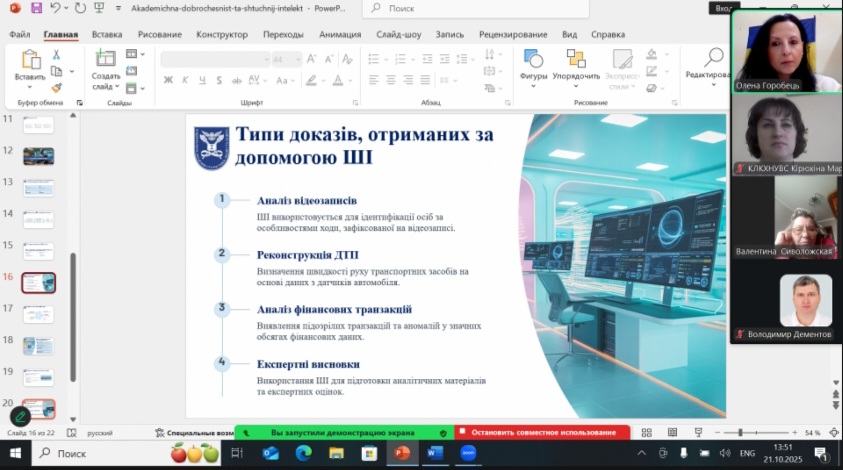Expand the Создать слайд dropdown
The height and width of the screenshot is (470, 843).
pos(106,87)
